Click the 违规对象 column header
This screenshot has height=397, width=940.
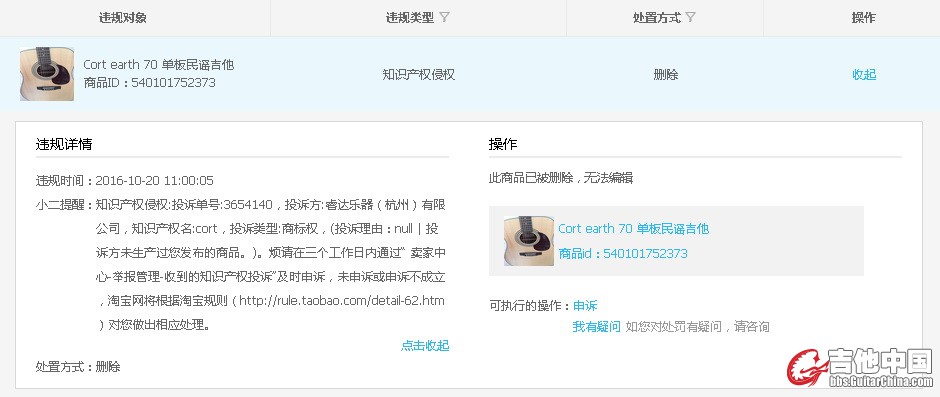click(123, 17)
